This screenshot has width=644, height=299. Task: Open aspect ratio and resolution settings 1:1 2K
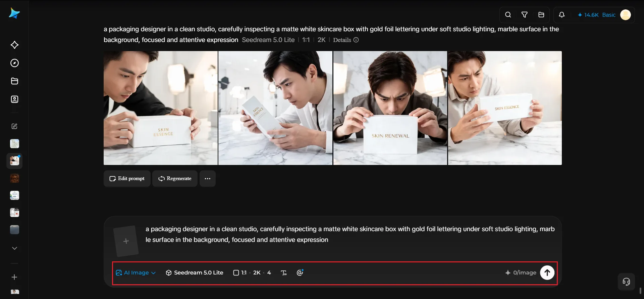(x=252, y=273)
